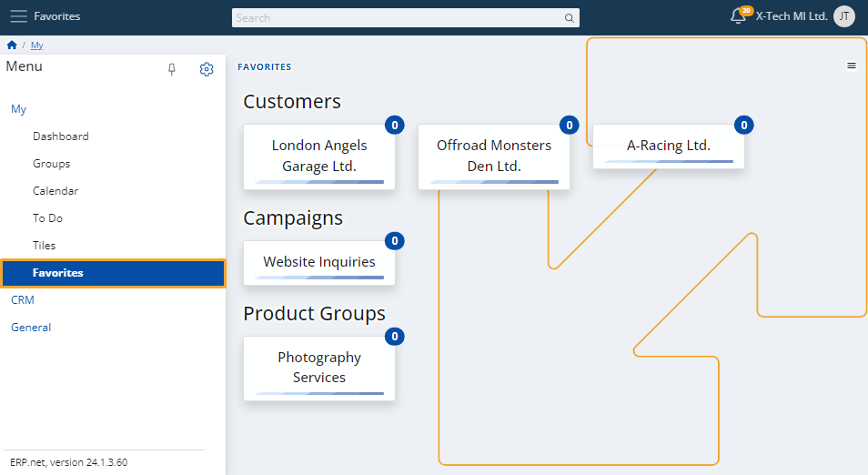Open the hamburger navigation menu
Image resolution: width=868 pixels, height=475 pixels.
(x=18, y=16)
